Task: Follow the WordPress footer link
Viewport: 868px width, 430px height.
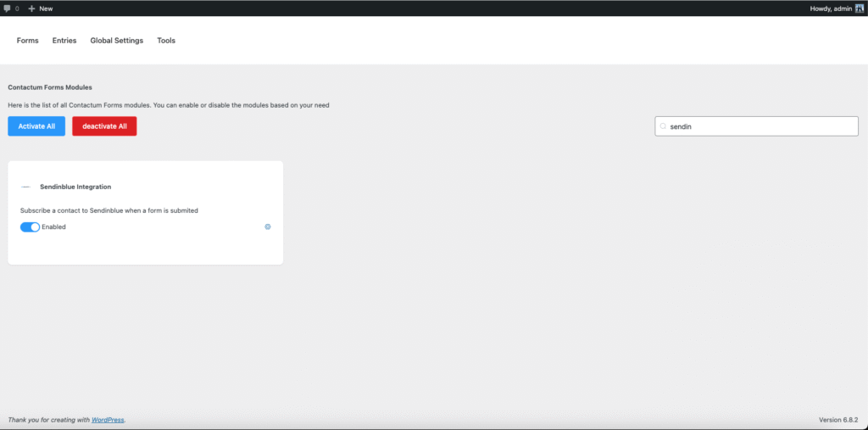Action: click(108, 420)
